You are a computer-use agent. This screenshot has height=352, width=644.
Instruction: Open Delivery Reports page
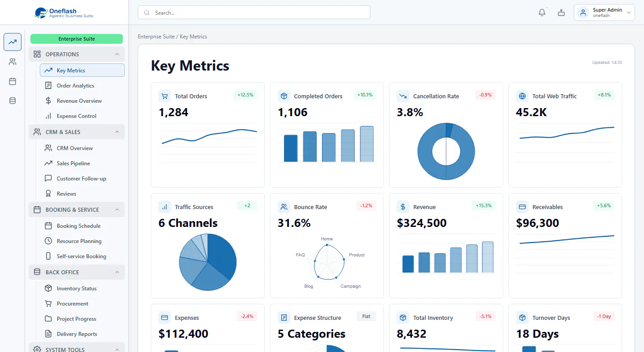coord(82,334)
